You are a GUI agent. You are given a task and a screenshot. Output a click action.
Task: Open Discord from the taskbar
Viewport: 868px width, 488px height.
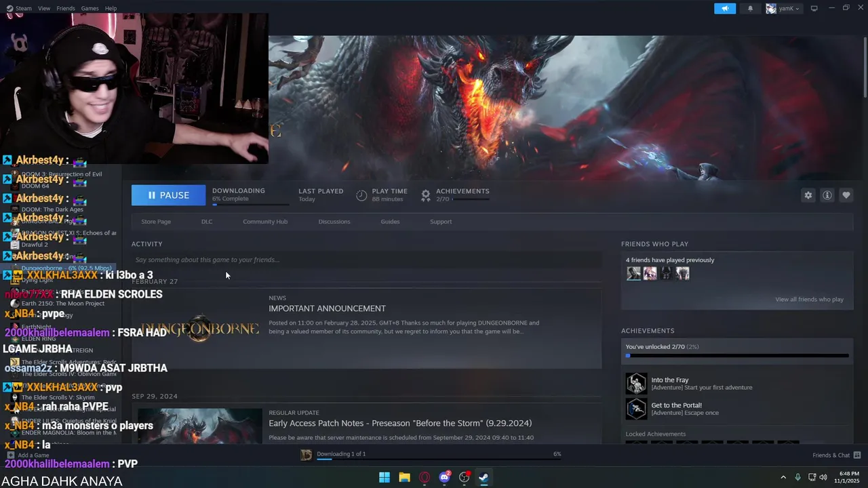tap(444, 477)
